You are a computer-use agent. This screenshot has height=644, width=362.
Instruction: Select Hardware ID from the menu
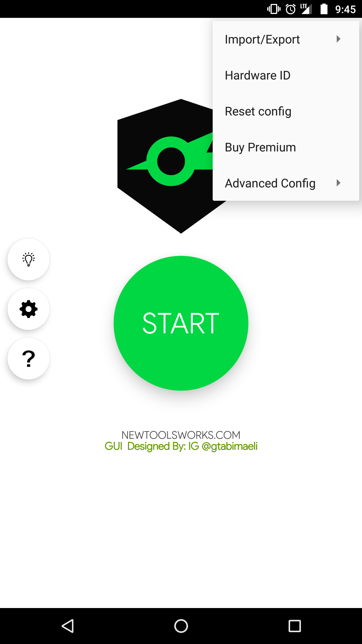(x=286, y=75)
